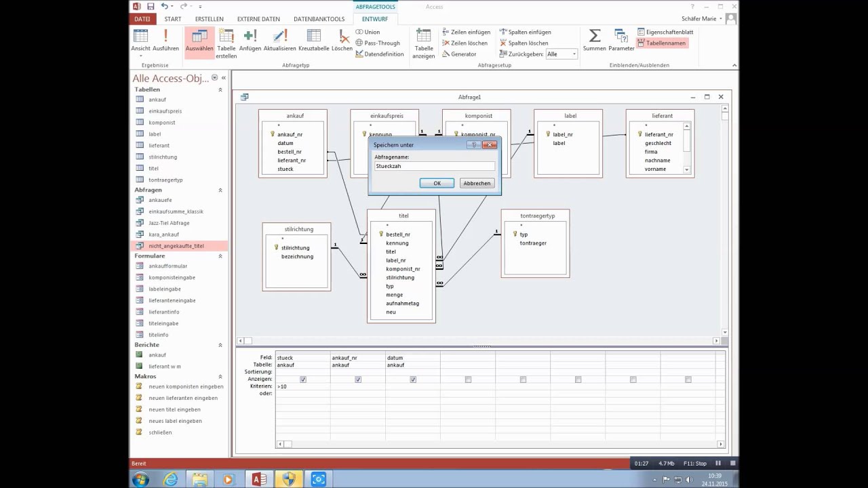Click Zeilen einfügen

pos(466,32)
